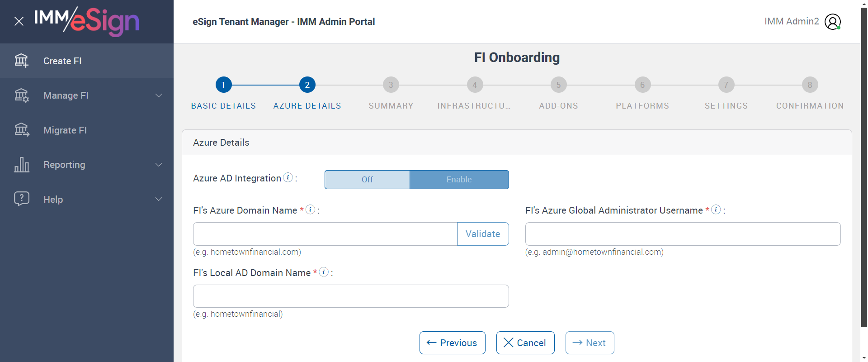Switch Azure AD Integration to Off
This screenshot has height=362, width=868.
(x=367, y=180)
